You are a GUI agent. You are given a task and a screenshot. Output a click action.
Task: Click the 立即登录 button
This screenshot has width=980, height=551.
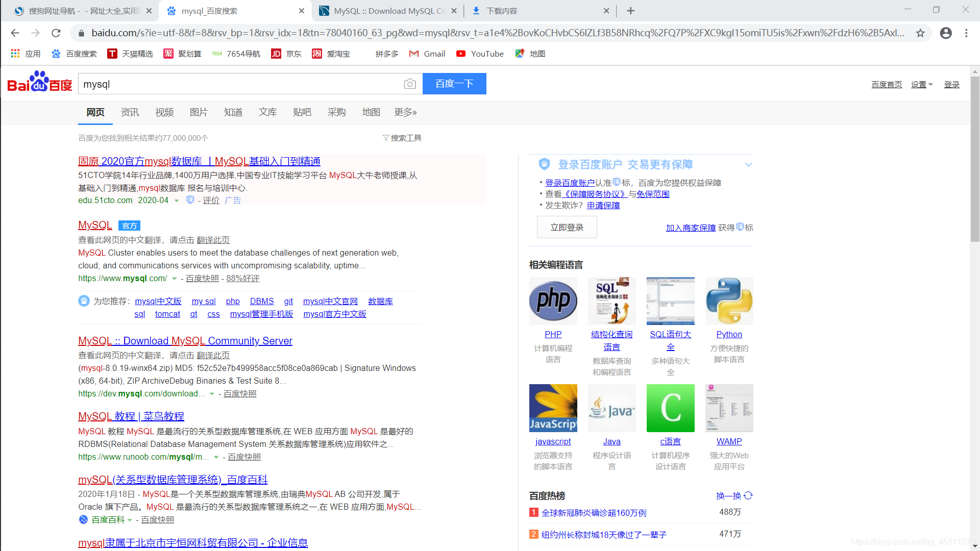[x=567, y=228]
